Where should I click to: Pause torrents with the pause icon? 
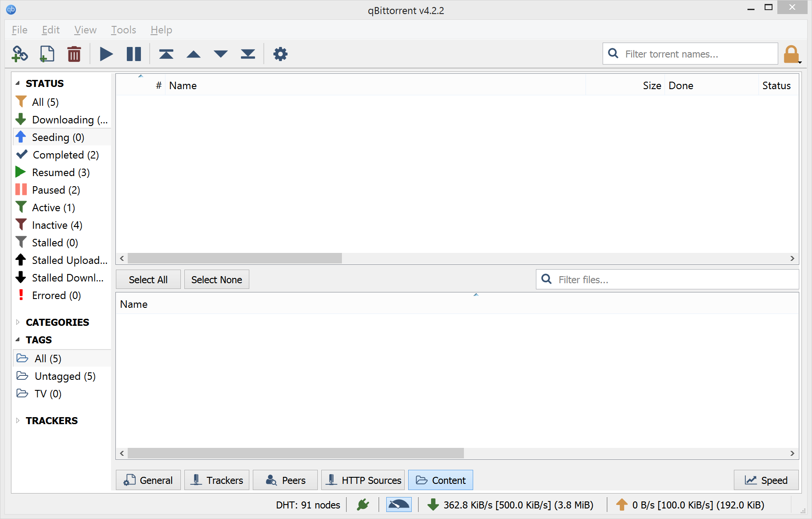click(134, 54)
